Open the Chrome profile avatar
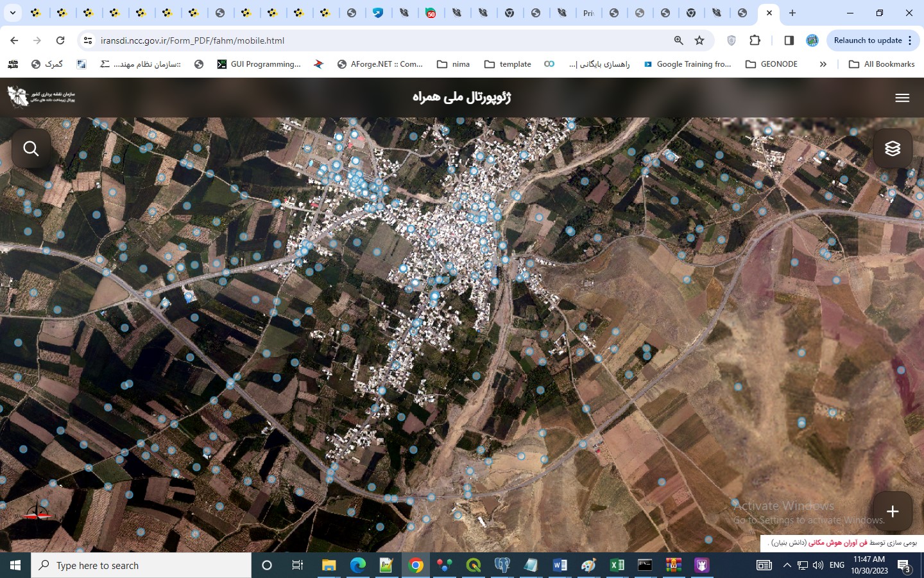Viewport: 924px width, 578px height. 812,40
